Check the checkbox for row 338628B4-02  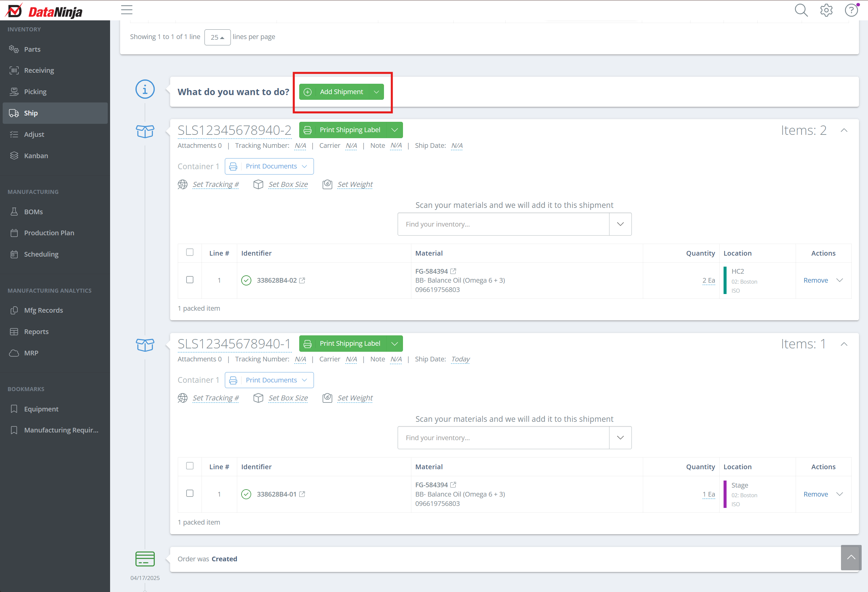190,280
